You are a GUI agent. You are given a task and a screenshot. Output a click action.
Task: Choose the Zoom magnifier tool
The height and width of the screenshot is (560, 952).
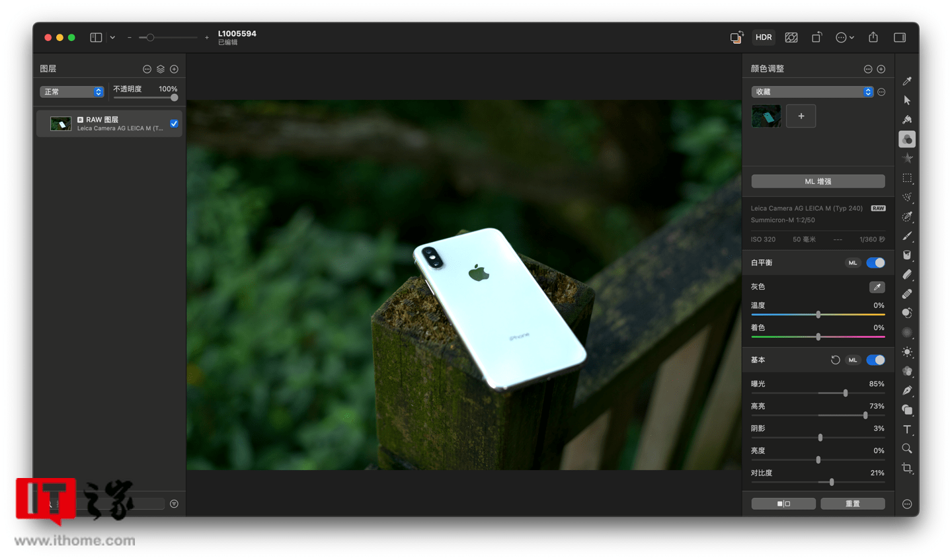[x=907, y=449]
